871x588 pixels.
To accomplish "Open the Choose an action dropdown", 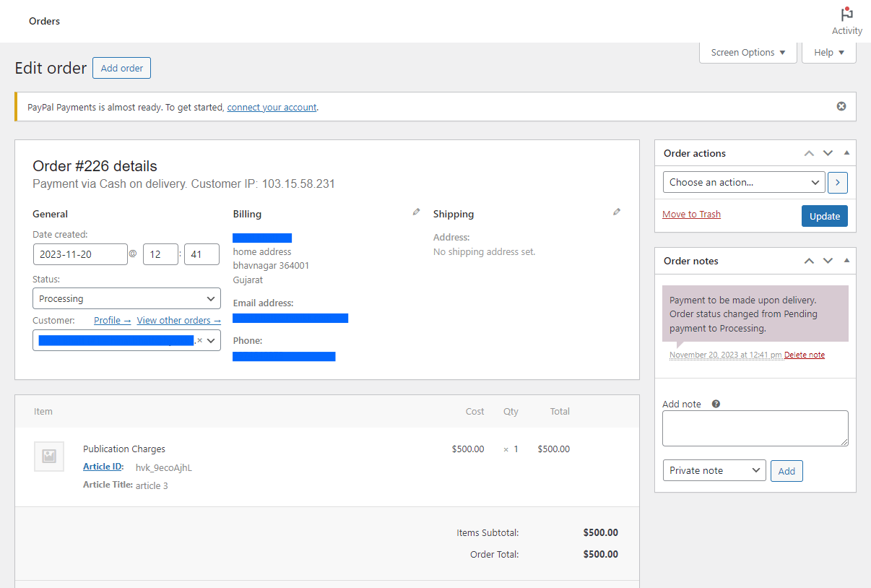I will (x=743, y=182).
